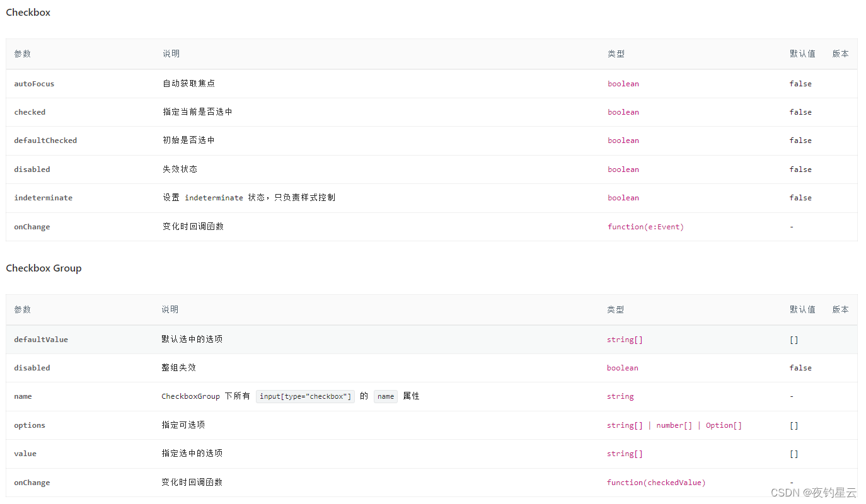Viewport: 866px width, 504px height.
Task: Click the CSDN @夜钓星云 watermark link
Action: (x=812, y=492)
